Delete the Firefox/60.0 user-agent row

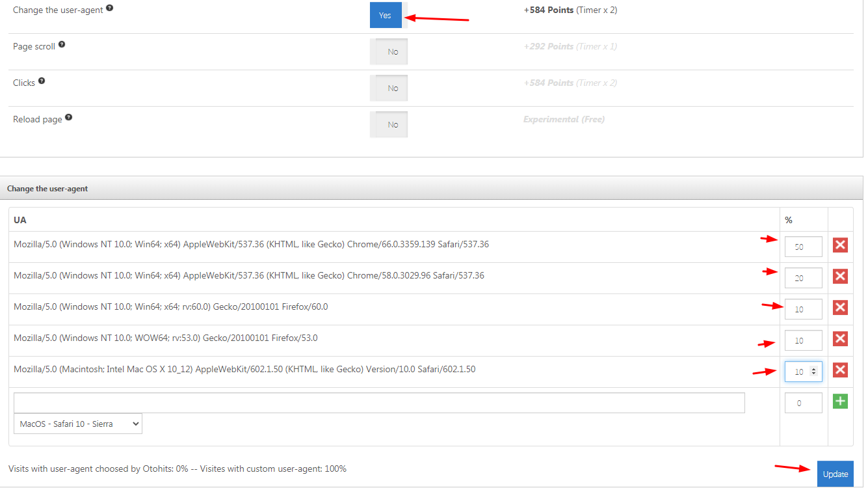coord(840,308)
